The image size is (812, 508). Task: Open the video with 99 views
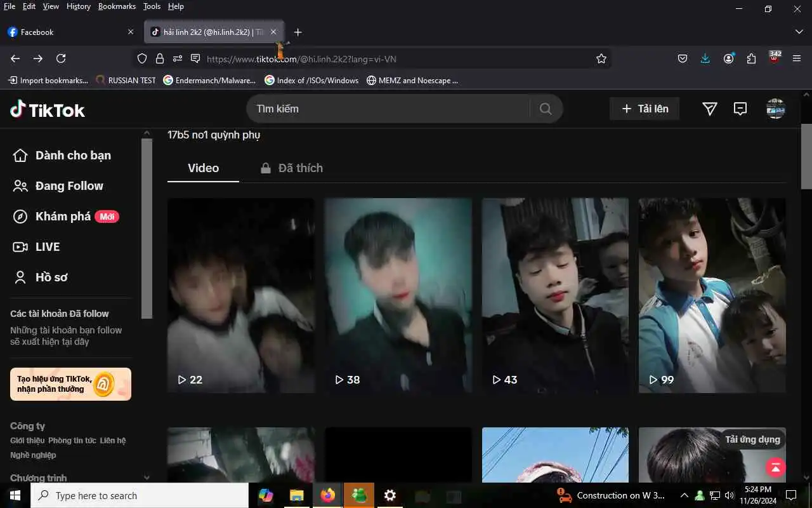[712, 295]
